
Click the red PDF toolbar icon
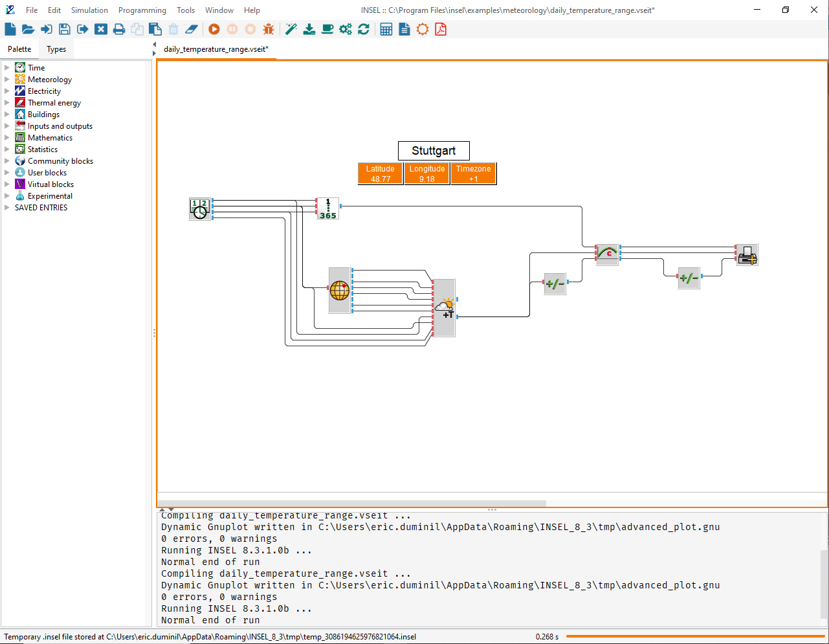[441, 29]
